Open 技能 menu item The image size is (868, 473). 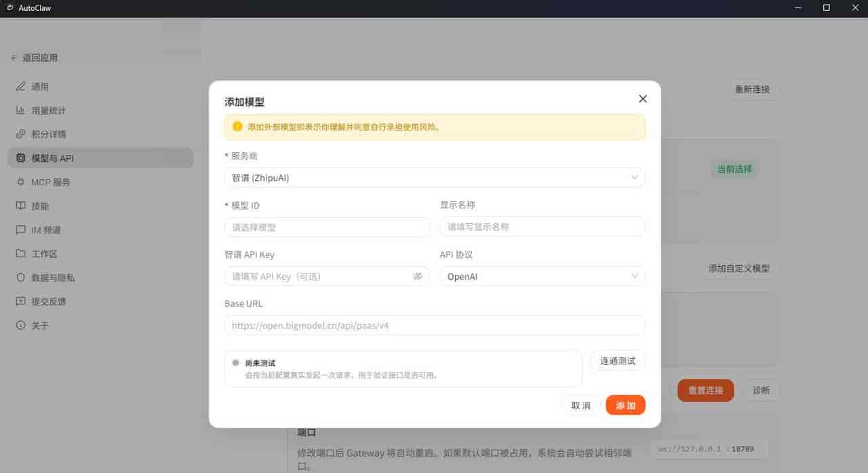click(100, 206)
